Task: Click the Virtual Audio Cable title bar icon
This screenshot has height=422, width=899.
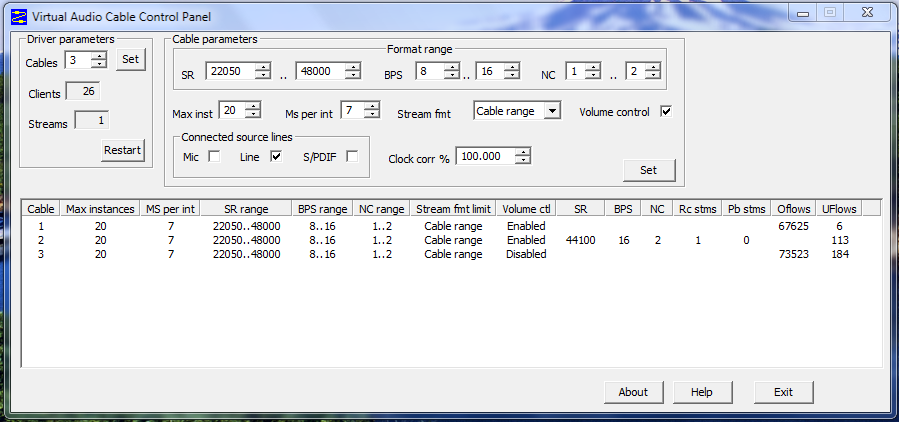Action: coord(19,15)
